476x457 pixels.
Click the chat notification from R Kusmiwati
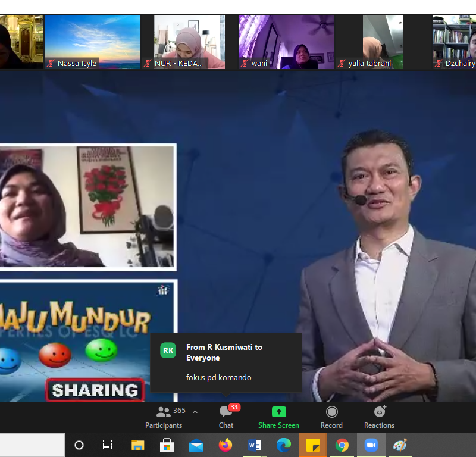click(x=226, y=362)
